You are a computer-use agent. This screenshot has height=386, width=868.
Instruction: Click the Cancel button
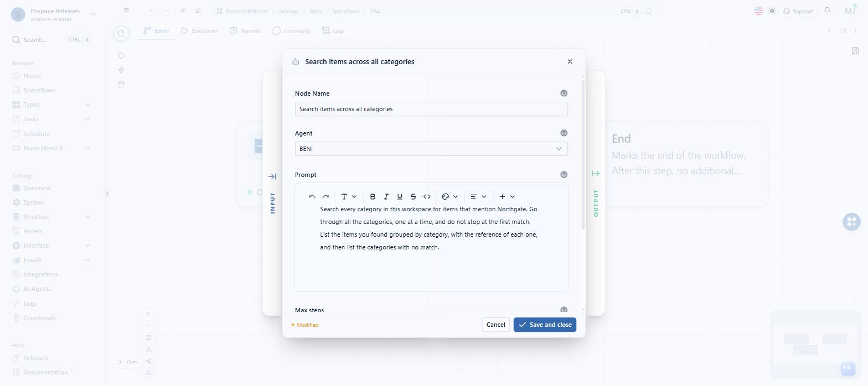point(495,325)
